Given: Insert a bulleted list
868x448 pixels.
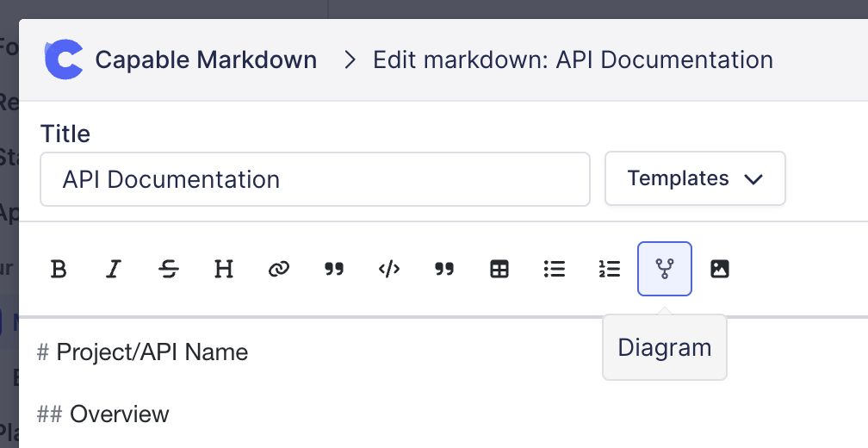Looking at the screenshot, I should (x=555, y=269).
